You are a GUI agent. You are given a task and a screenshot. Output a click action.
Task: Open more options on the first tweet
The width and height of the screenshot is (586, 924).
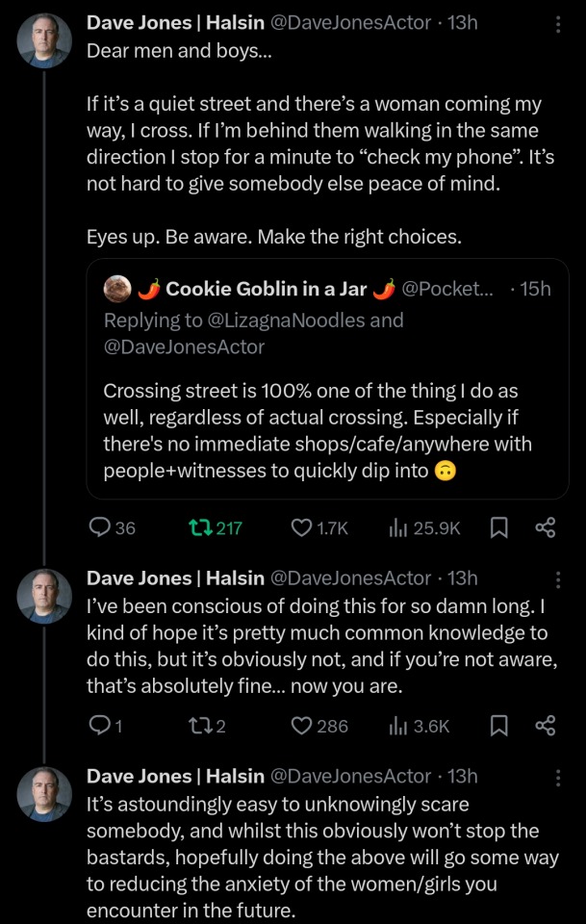[x=558, y=23]
